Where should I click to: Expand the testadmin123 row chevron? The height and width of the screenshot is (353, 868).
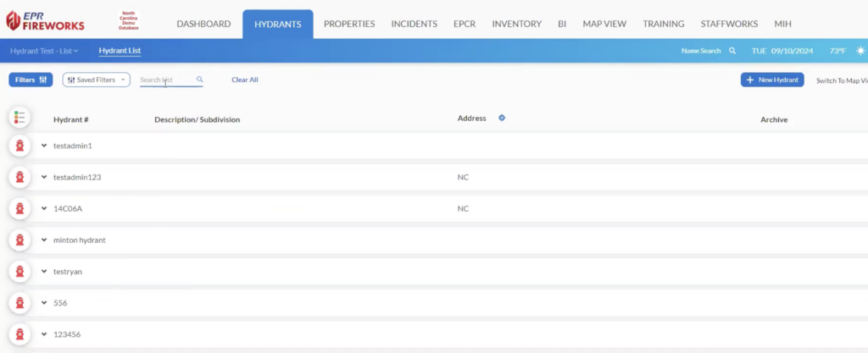[44, 177]
